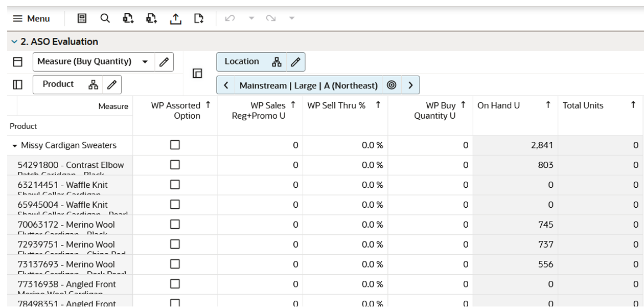Open the Find magnifier tool
This screenshot has height=308, width=644.
[105, 18]
